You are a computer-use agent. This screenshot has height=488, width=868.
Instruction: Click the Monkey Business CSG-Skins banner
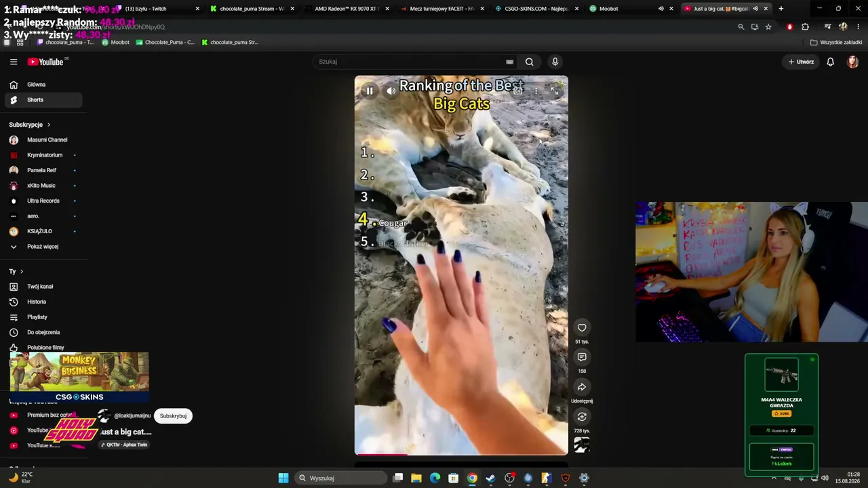79,378
